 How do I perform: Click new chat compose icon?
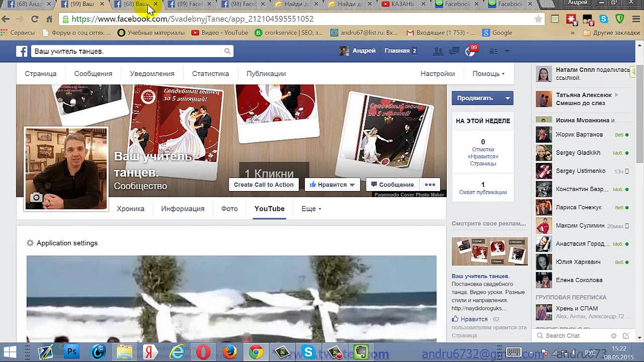[626, 336]
